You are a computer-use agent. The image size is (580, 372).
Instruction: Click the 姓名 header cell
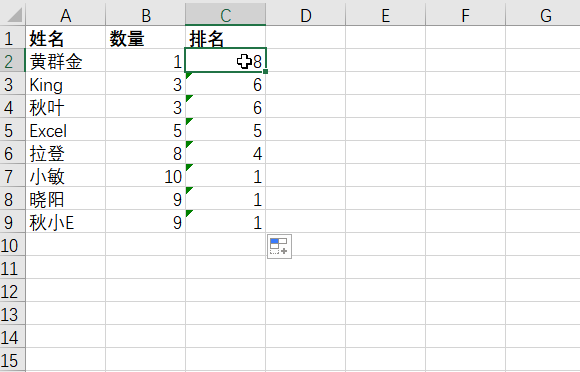coord(65,37)
